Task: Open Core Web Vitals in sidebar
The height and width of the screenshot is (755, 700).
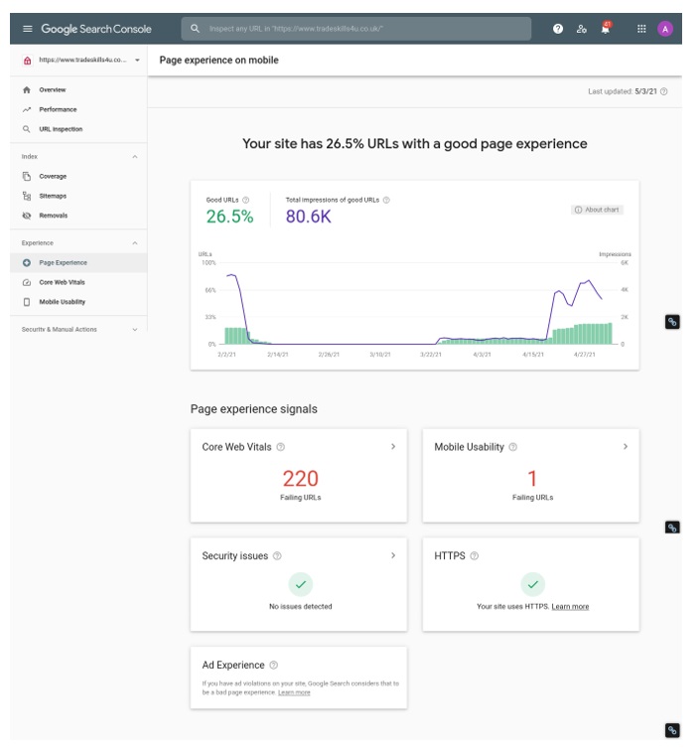Action: click(x=63, y=283)
